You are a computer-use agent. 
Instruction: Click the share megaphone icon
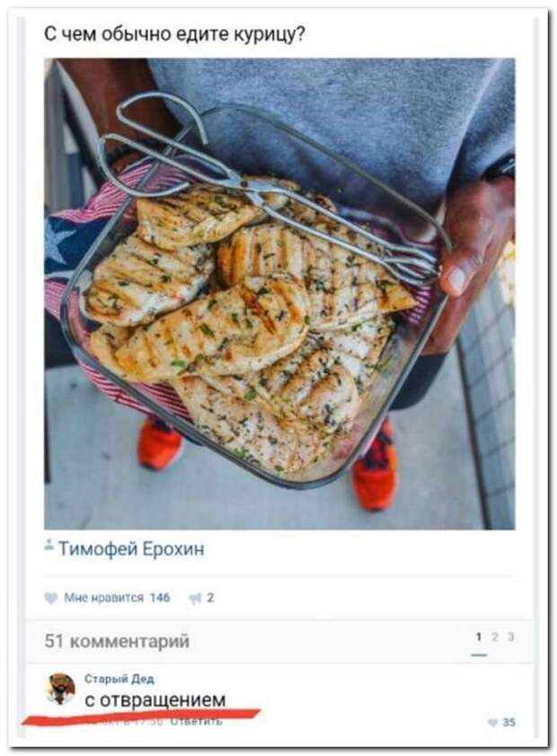195,599
